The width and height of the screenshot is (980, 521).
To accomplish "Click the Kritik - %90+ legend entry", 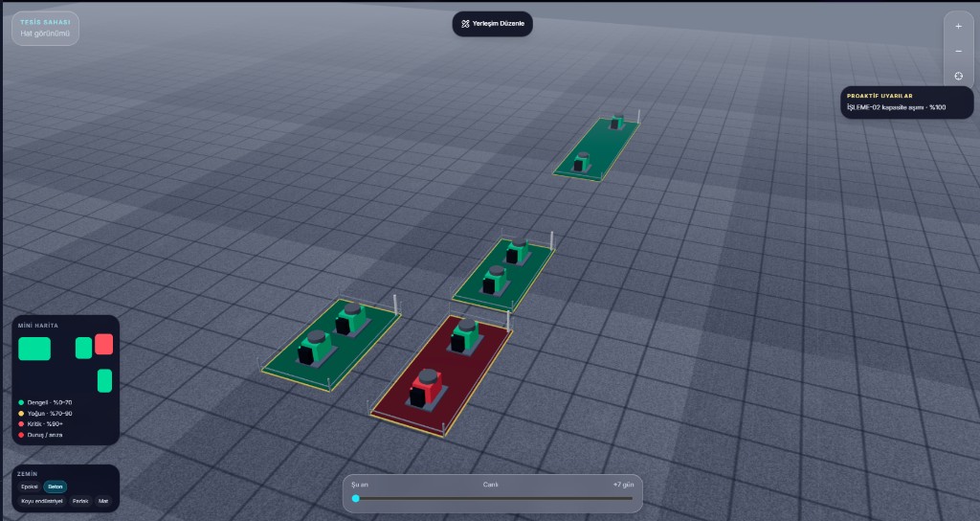I will point(40,424).
